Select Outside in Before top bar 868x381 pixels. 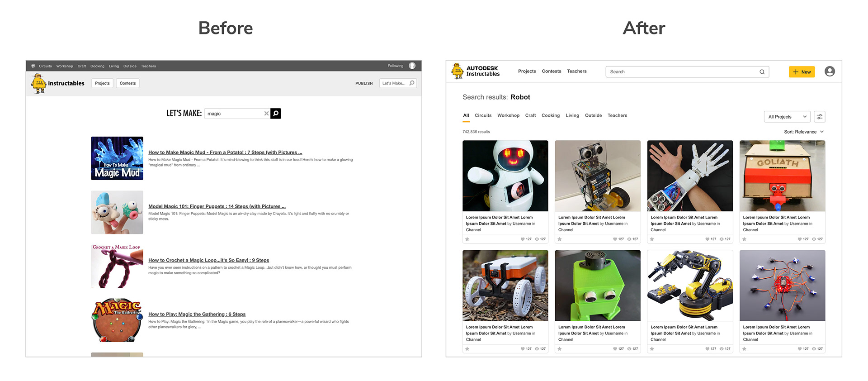click(x=130, y=66)
